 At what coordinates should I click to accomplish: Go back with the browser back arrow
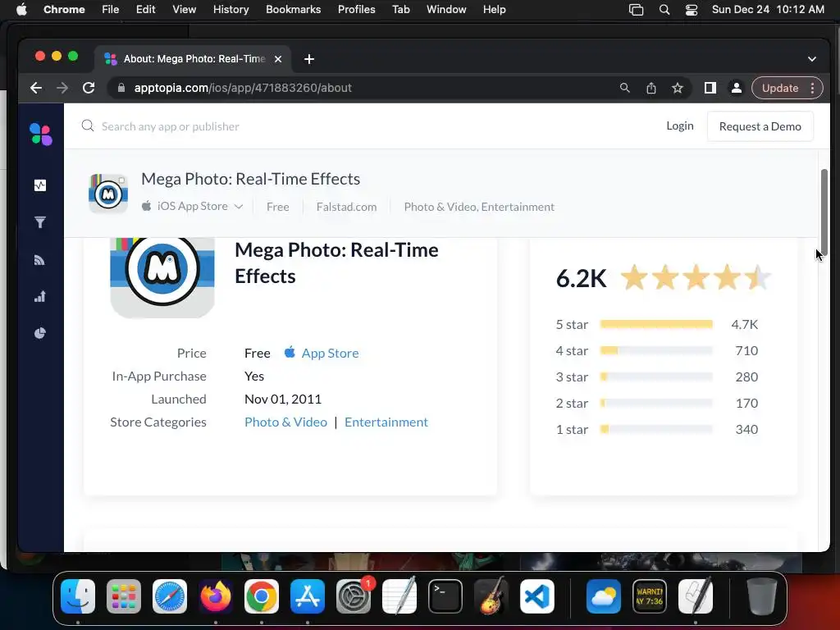point(36,88)
